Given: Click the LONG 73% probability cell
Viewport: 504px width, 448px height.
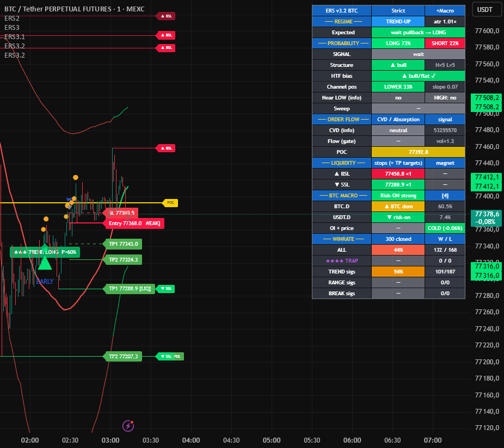Looking at the screenshot, I should pyautogui.click(x=398, y=43).
